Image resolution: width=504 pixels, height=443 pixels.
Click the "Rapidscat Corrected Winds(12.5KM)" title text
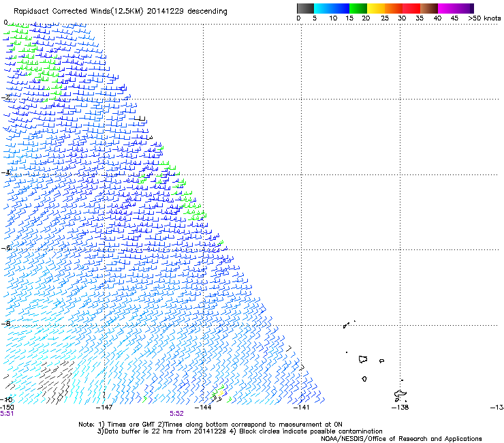(78, 12)
